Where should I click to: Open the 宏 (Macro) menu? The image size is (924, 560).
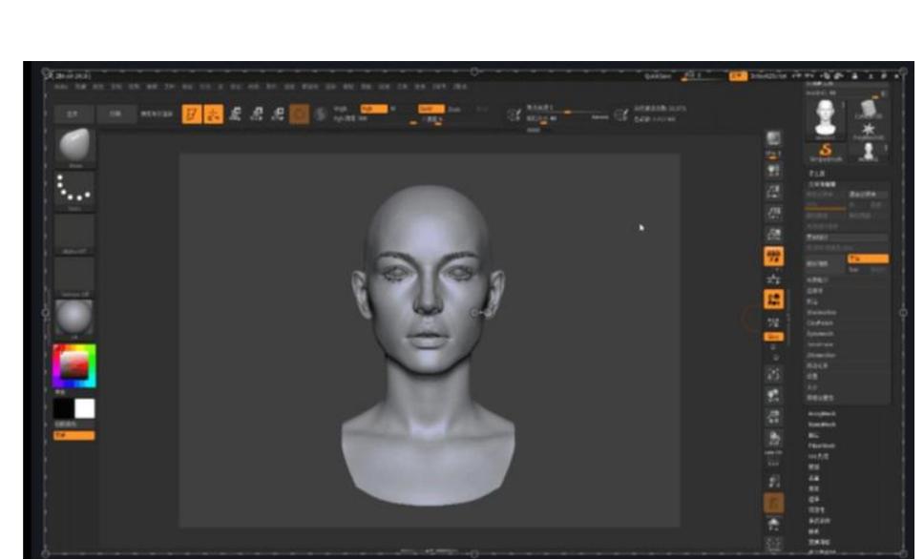click(x=220, y=87)
